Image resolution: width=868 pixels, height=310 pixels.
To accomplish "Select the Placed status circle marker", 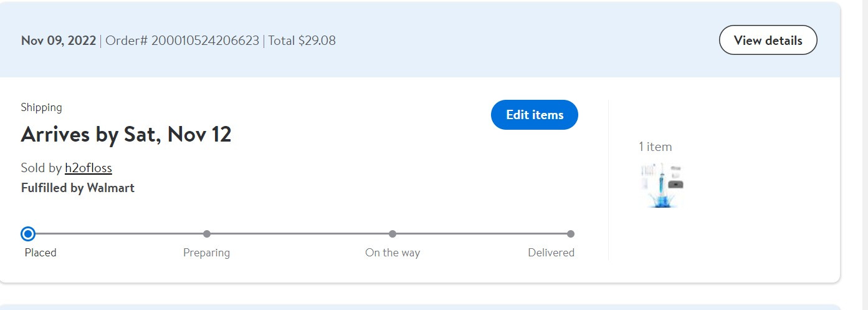I will (28, 234).
